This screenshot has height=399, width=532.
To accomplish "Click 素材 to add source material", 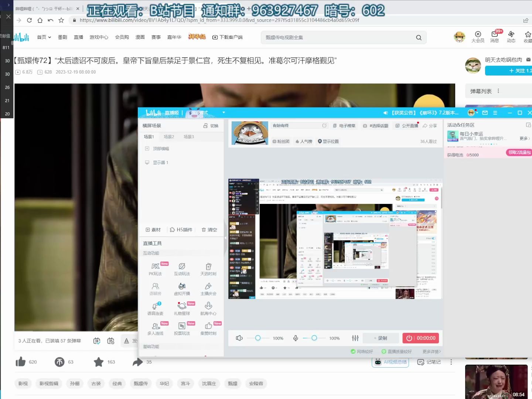I will click(x=153, y=230).
